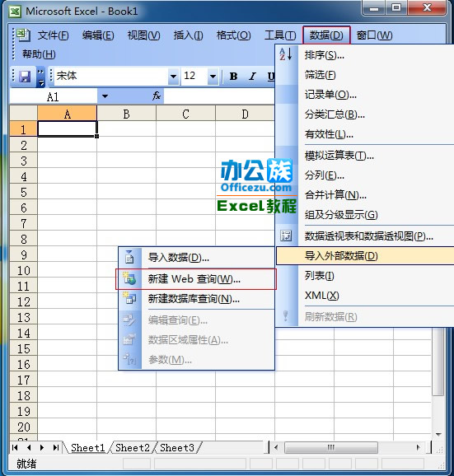Screen dimensions: 454x476
Task: Click horizontal scrollbar left arrow
Action: pos(276,447)
